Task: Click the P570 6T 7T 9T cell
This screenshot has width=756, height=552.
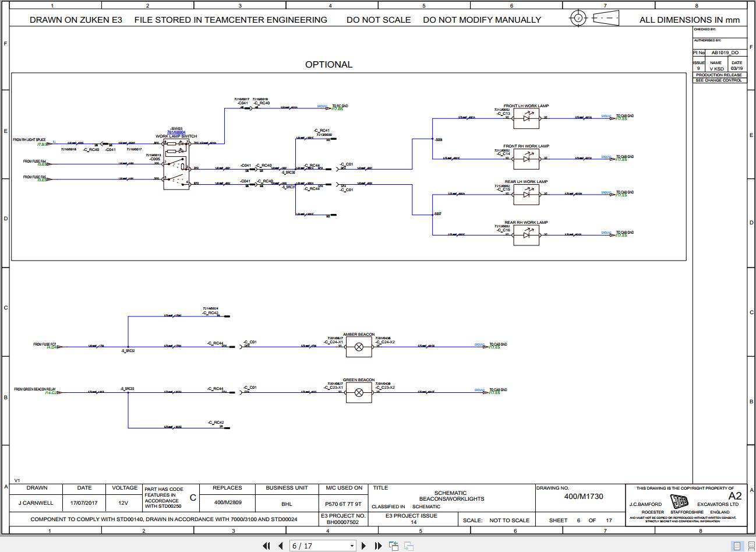Action: [343, 504]
